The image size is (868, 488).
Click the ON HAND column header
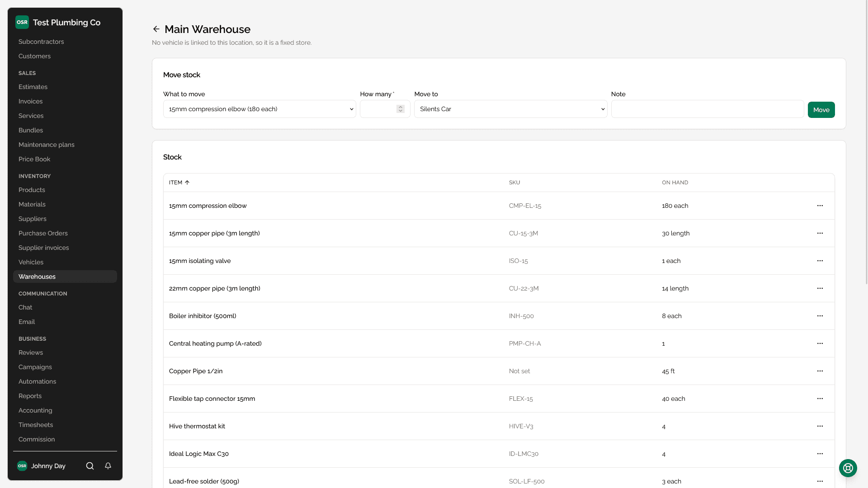(x=675, y=183)
